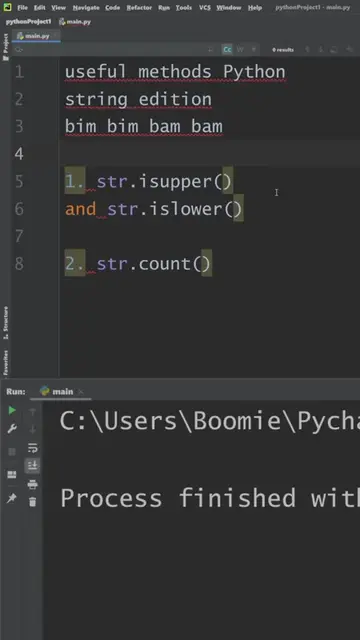The height and width of the screenshot is (640, 360).
Task: Click the text 'string edition' in editor
Action: [138, 100]
